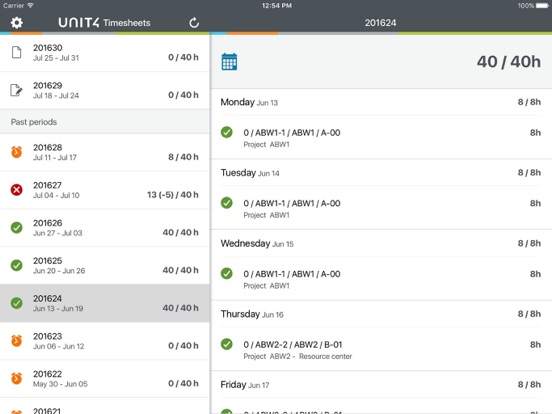The width and height of the screenshot is (552, 414).
Task: Tap the Thursday Jun 16 day header
Action: [x=381, y=314]
